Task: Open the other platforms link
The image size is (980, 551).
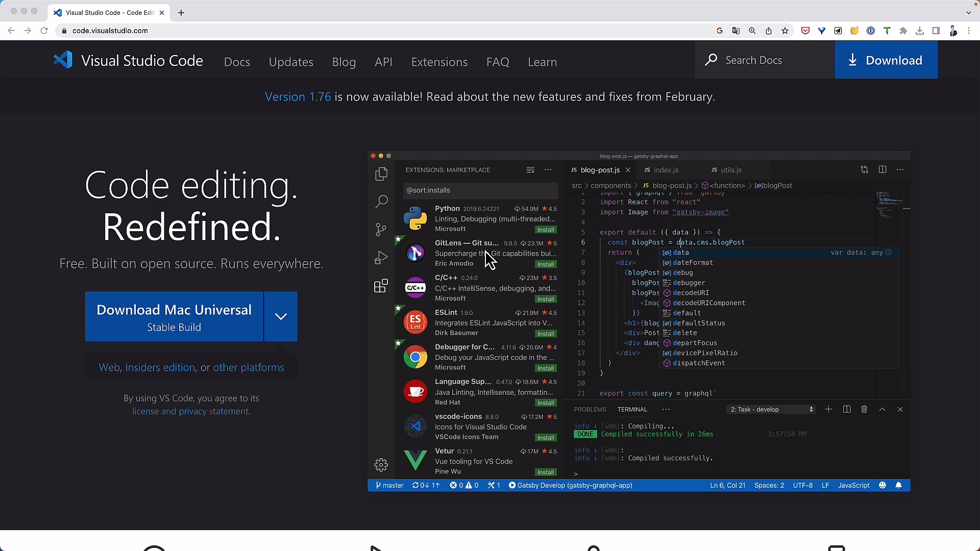Action: (249, 367)
